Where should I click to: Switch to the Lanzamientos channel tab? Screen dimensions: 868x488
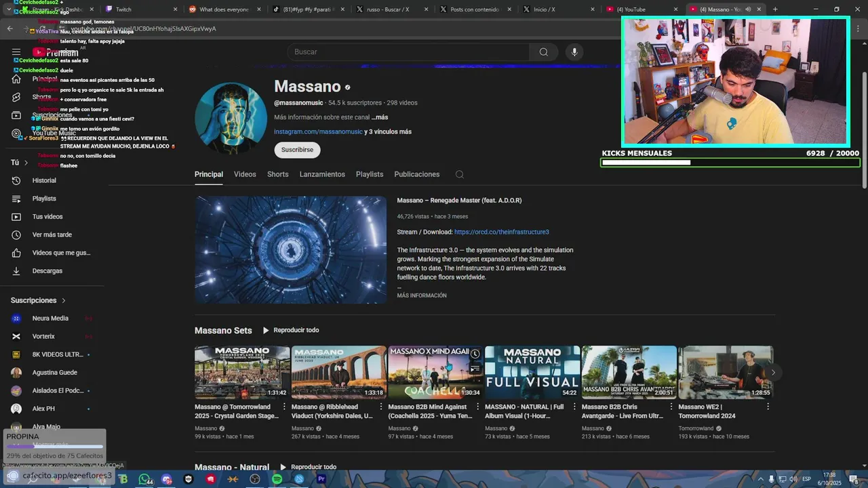(322, 174)
